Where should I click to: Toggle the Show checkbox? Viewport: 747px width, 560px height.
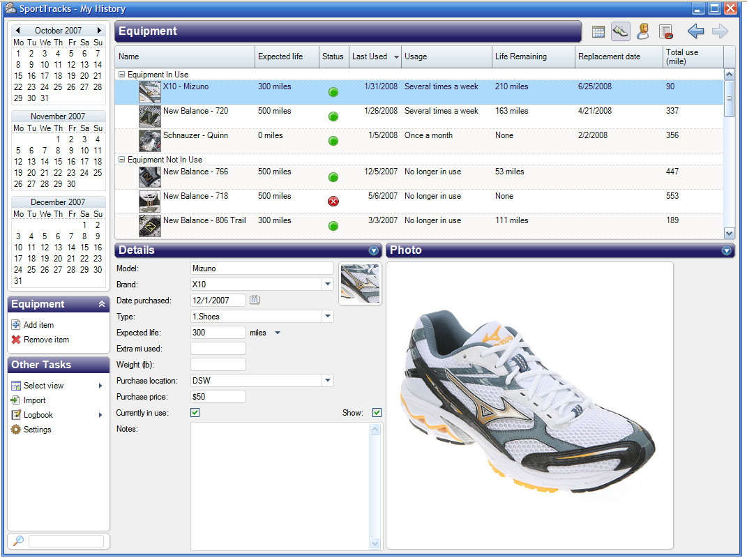[x=377, y=413]
